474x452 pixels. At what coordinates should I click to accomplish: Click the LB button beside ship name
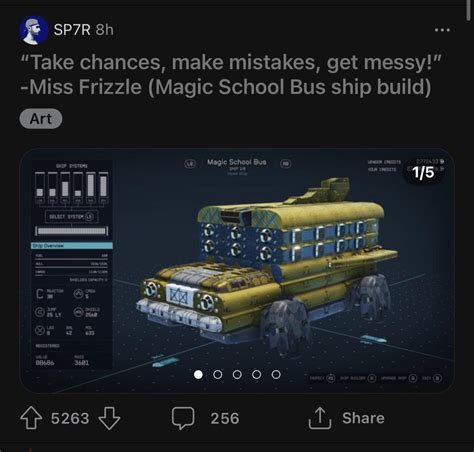pyautogui.click(x=190, y=164)
